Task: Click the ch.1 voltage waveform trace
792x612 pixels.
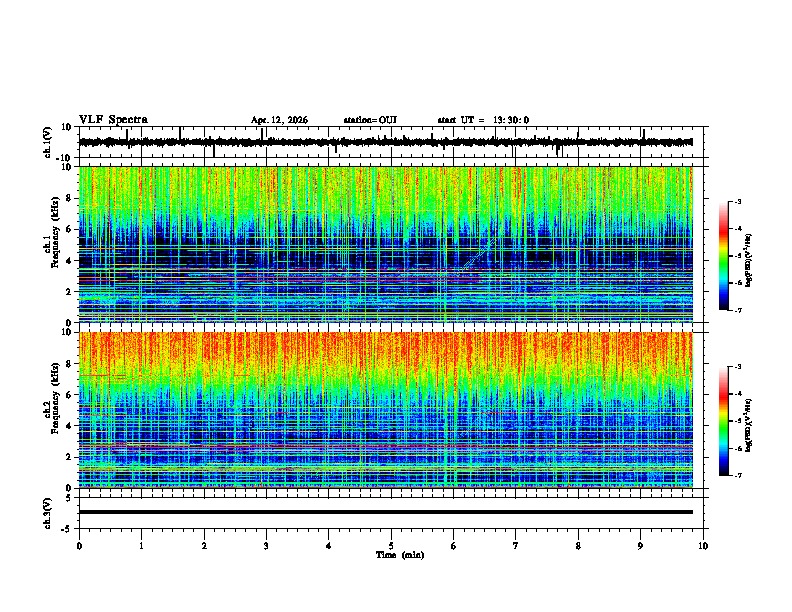Action: pyautogui.click(x=386, y=142)
